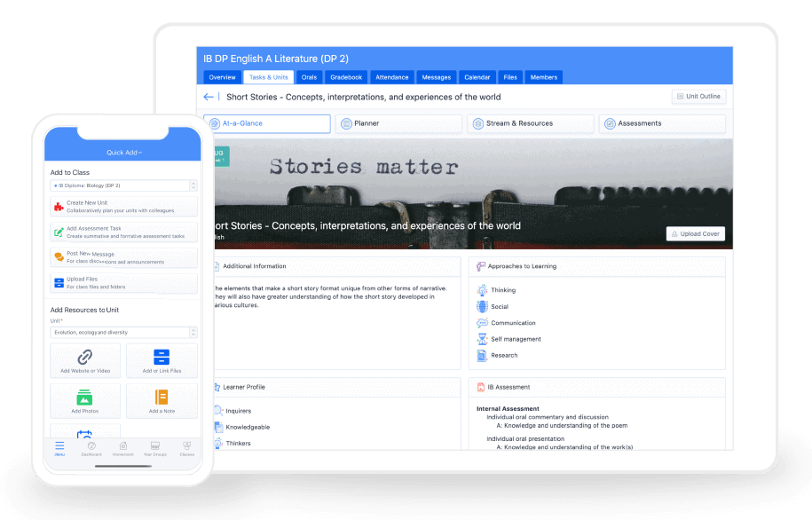Image resolution: width=812 pixels, height=520 pixels.
Task: Tap the Menu hamburger icon on phone
Action: click(59, 446)
